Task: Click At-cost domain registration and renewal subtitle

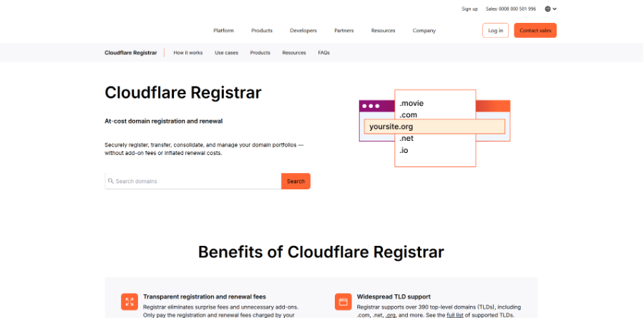Action: [x=163, y=121]
